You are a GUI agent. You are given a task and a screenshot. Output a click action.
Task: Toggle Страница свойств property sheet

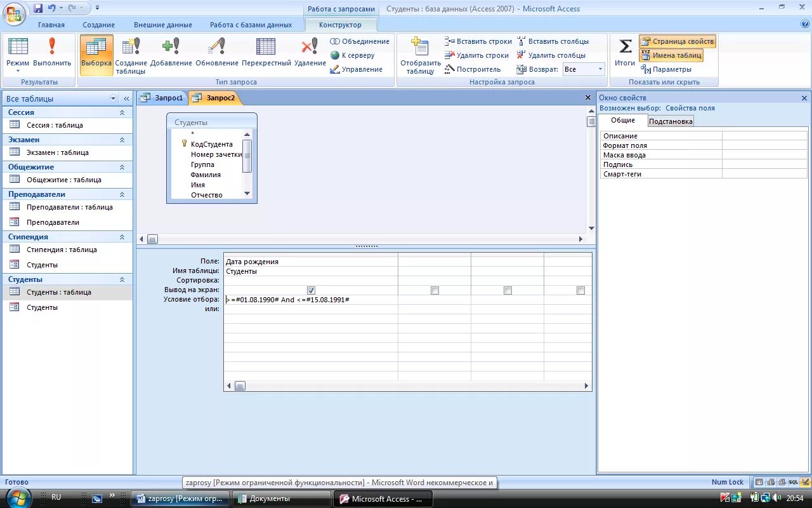pos(678,41)
